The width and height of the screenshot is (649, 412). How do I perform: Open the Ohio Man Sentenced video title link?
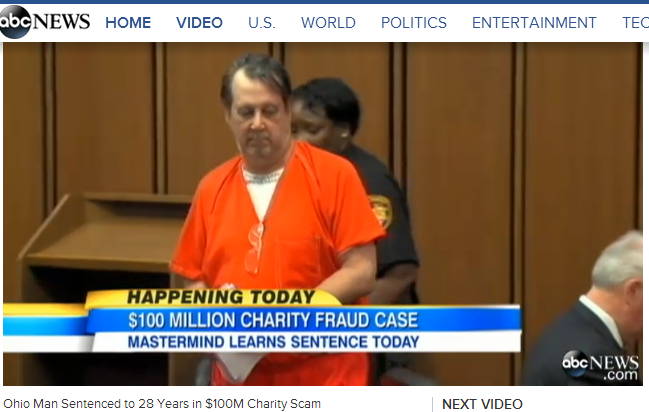click(162, 403)
